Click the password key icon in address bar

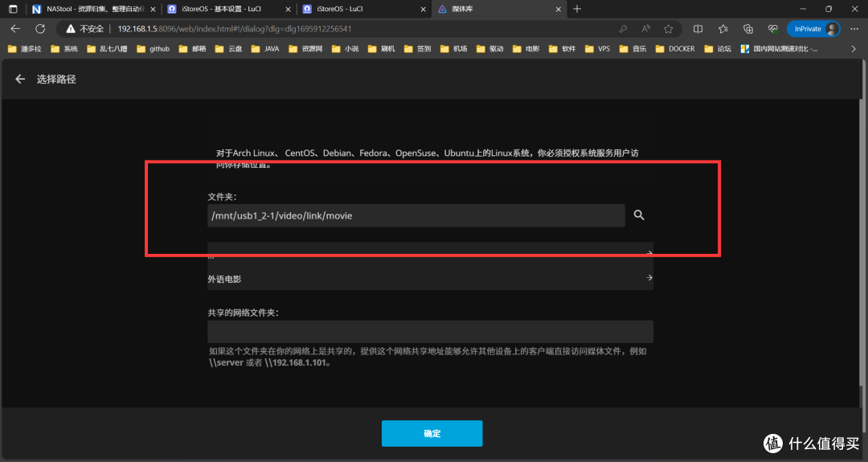623,29
